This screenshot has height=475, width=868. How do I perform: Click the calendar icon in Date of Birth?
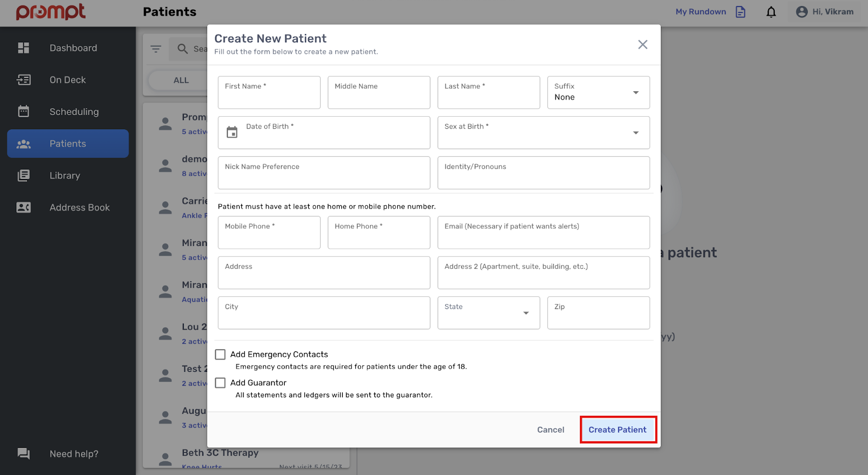tap(232, 132)
